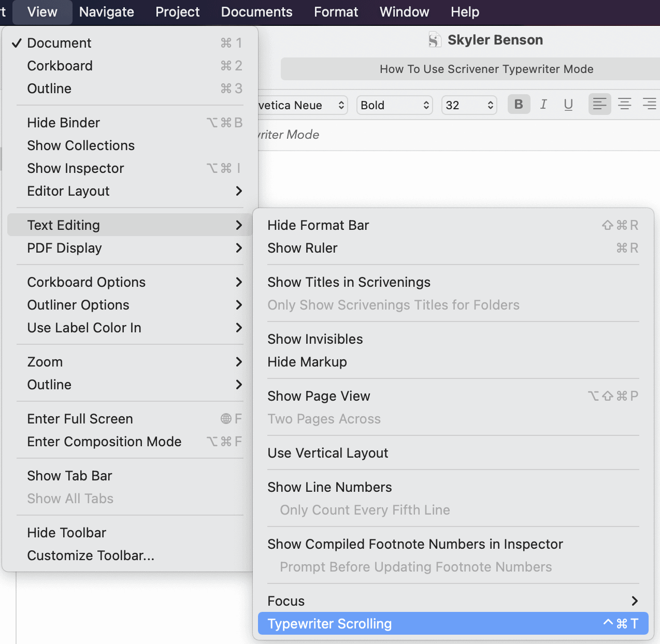This screenshot has height=644, width=660.
Task: Toggle the Underline formatting button
Action: point(568,105)
